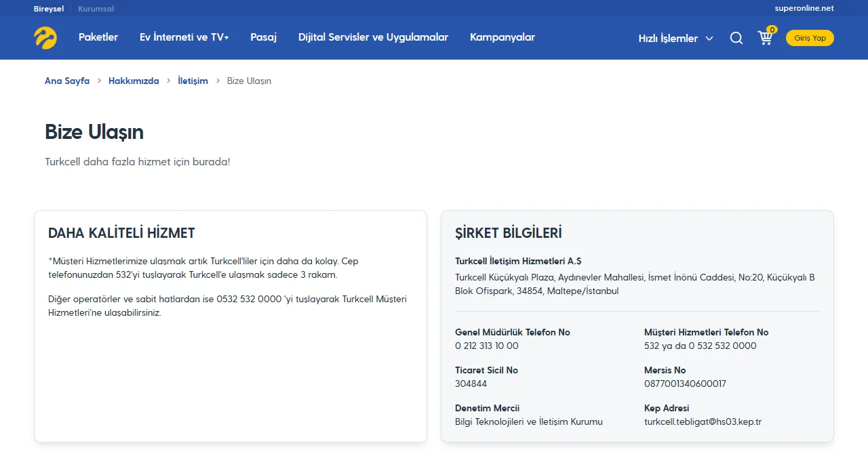Image resolution: width=868 pixels, height=454 pixels.
Task: Open Dijital Servisler ve Uygulamalar menu
Action: pyautogui.click(x=373, y=37)
